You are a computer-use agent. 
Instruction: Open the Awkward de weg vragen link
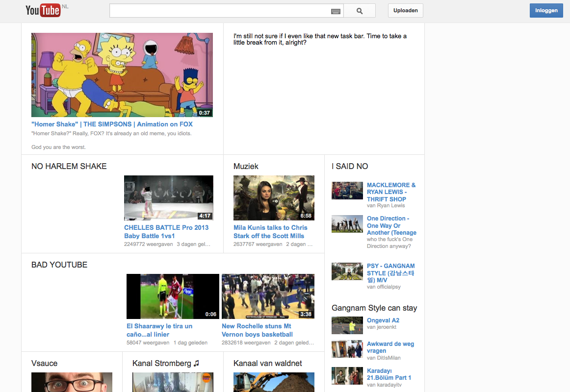point(390,347)
